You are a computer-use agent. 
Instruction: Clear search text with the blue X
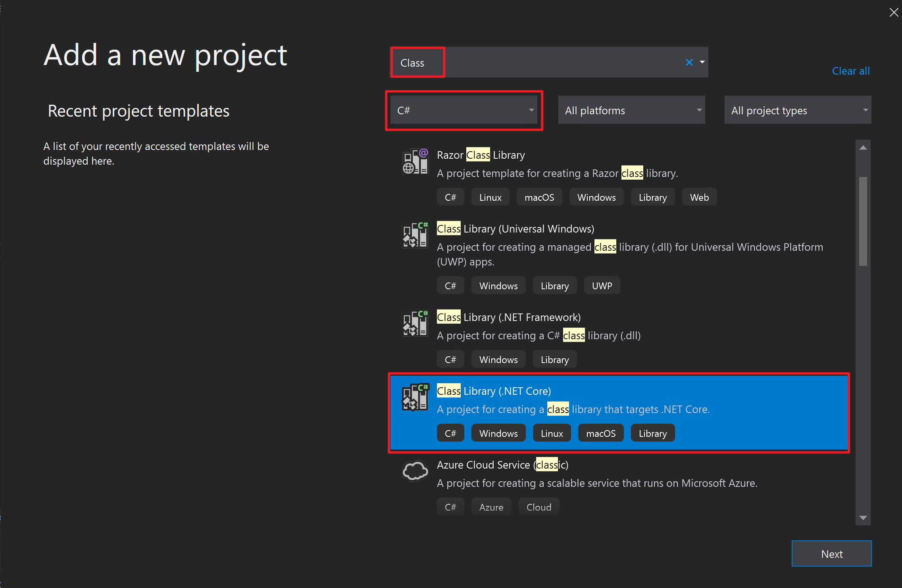coord(689,62)
